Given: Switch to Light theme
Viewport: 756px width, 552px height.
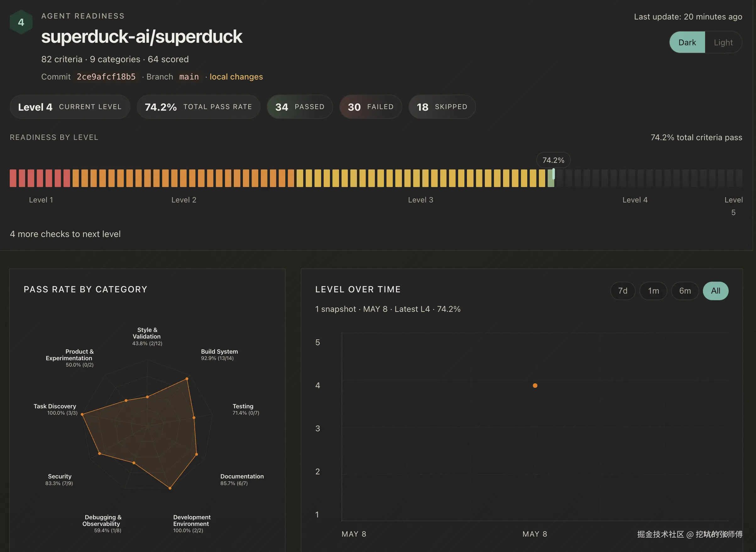Looking at the screenshot, I should (x=723, y=42).
